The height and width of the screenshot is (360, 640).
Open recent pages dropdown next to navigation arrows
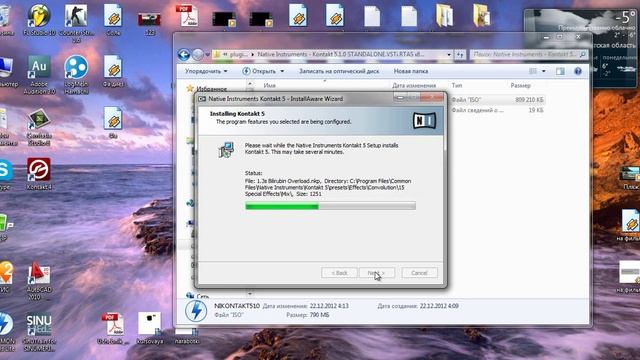pyautogui.click(x=207, y=54)
